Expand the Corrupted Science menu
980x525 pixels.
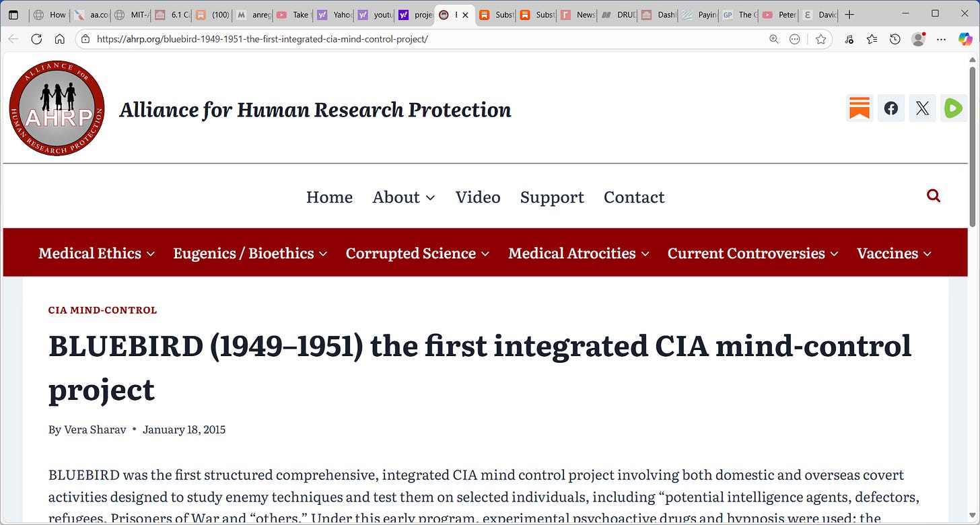pos(417,253)
